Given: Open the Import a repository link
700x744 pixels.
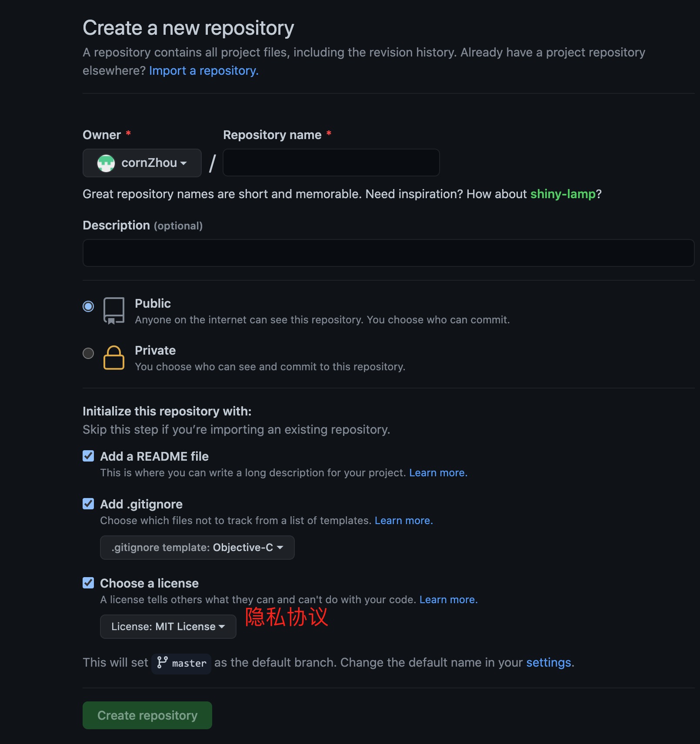Looking at the screenshot, I should [204, 70].
